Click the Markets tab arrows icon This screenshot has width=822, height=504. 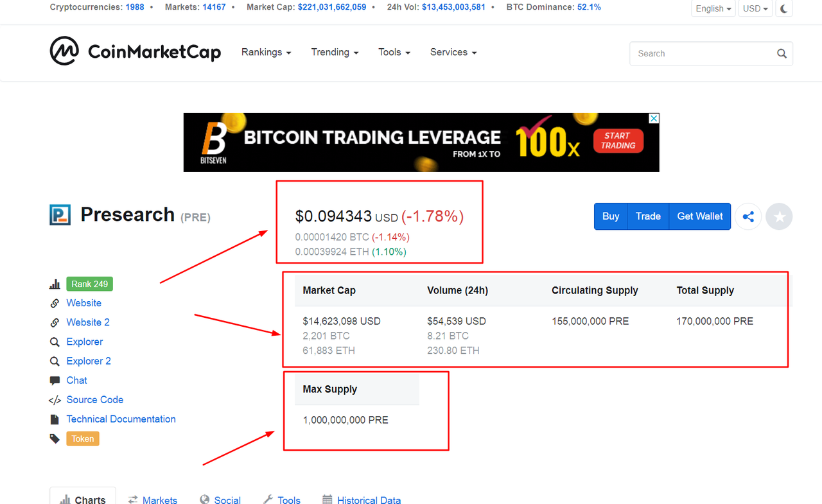pyautogui.click(x=133, y=500)
